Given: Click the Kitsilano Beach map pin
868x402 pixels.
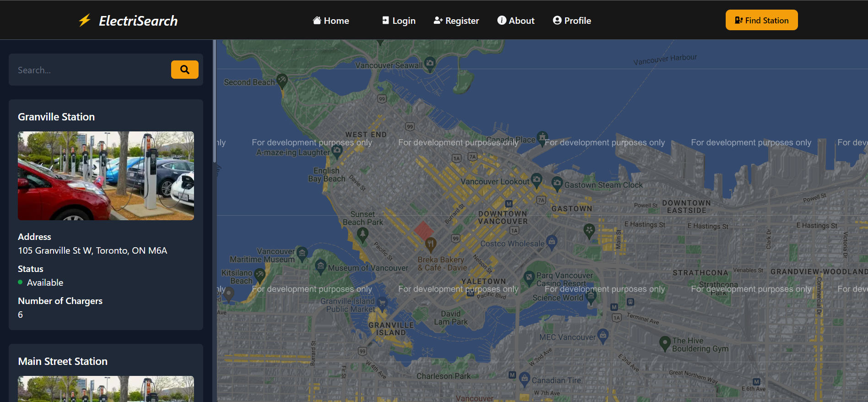Looking at the screenshot, I should click(260, 275).
